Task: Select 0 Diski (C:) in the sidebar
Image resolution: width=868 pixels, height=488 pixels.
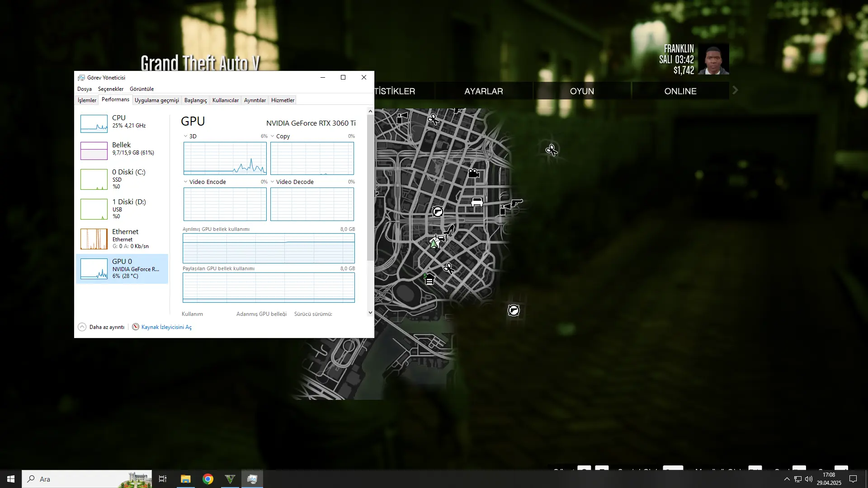Action: tap(122, 179)
